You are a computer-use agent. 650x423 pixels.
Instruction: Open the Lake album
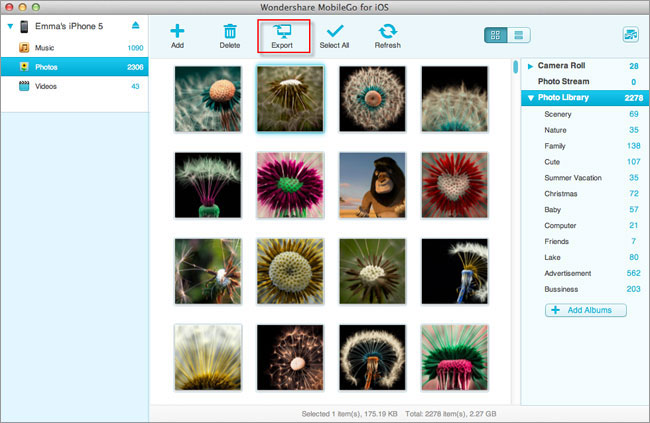tap(585, 257)
